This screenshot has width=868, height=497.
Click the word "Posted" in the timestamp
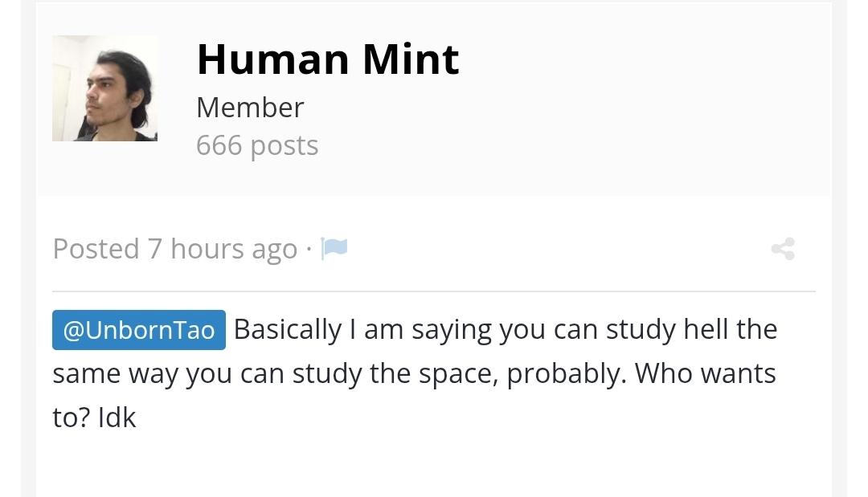point(96,249)
